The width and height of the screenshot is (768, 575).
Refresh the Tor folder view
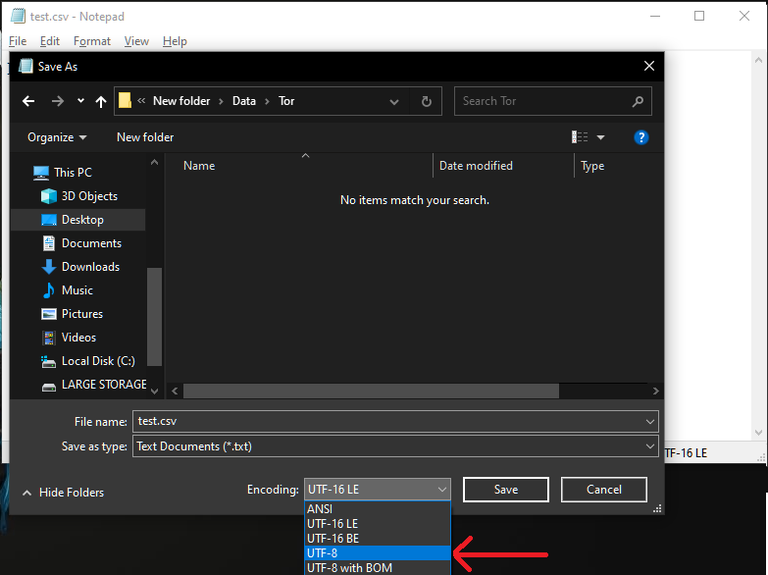point(426,101)
